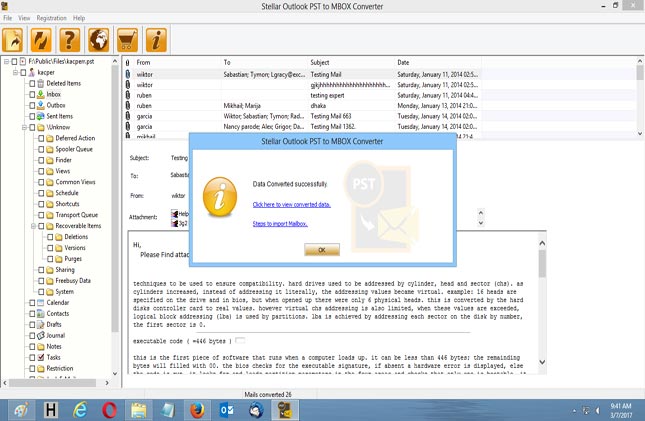Click the folder tree vertical scrollbar

tap(115, 198)
